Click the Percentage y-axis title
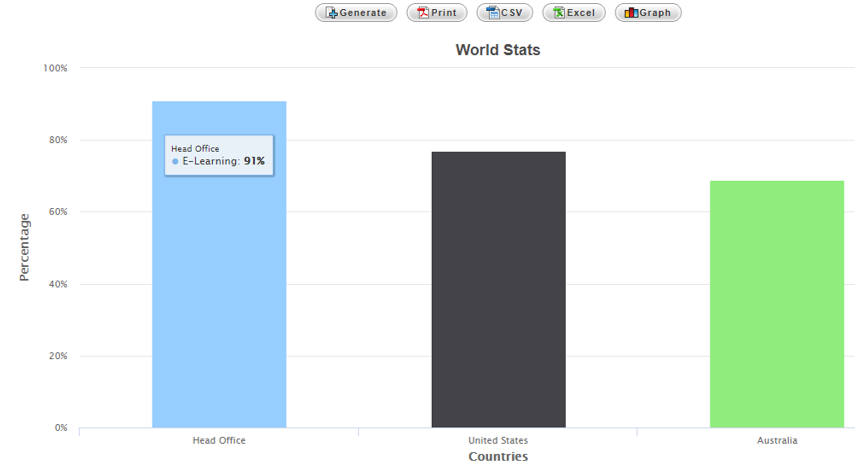Viewport: 855px width, 473px height. [25, 247]
